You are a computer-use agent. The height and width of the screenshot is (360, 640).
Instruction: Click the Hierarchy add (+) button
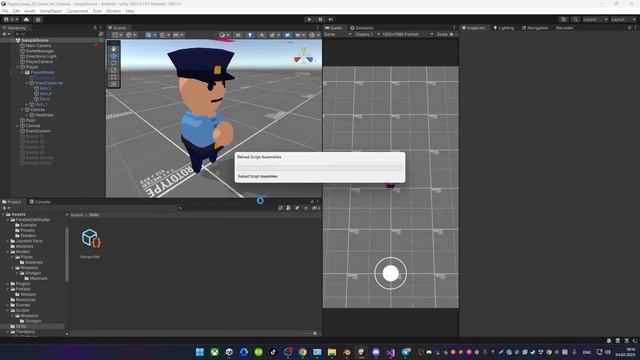click(5, 34)
